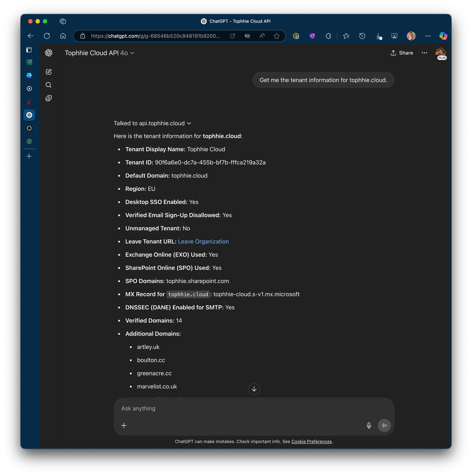The image size is (472, 476).
Task: Open the Favorites list icon
Action: pos(346,36)
